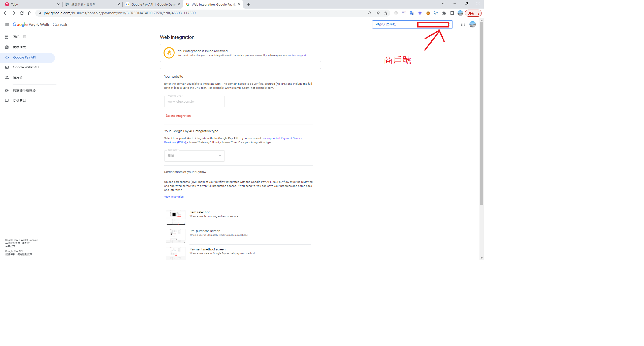
Task: Click the Google Translate extension icon
Action: pyautogui.click(x=412, y=13)
